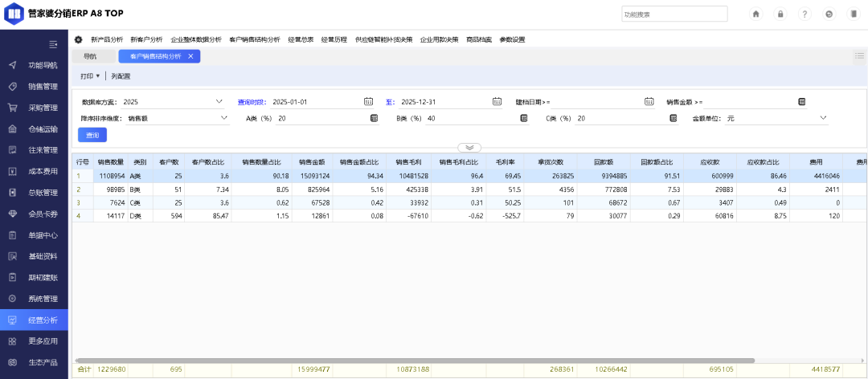Open the 打印 dropdown arrow

tap(98, 76)
